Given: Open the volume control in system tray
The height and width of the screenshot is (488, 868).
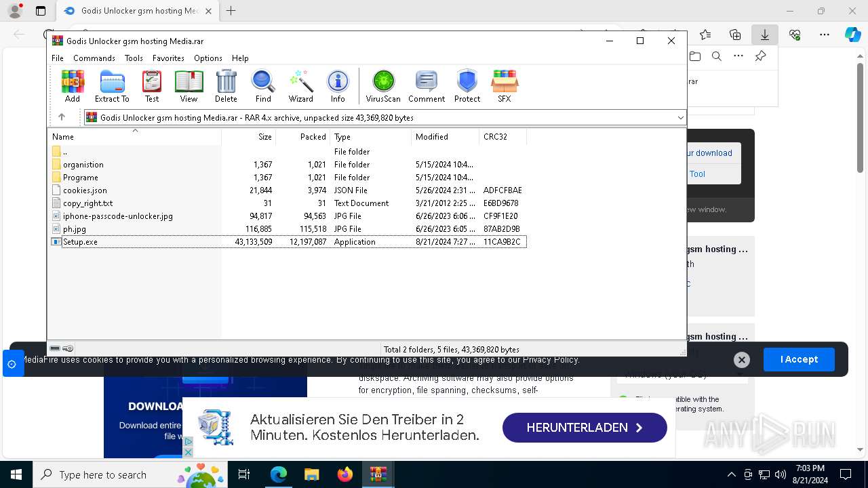Looking at the screenshot, I should pyautogui.click(x=781, y=474).
